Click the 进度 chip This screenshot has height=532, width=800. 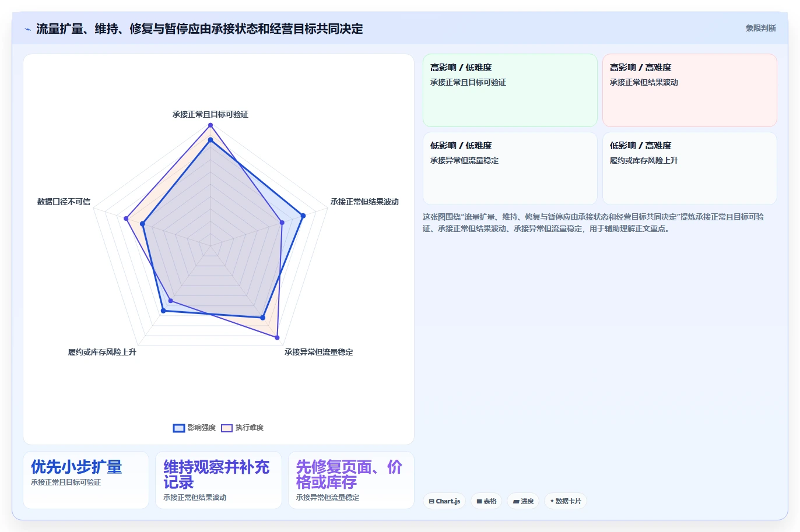[524, 501]
